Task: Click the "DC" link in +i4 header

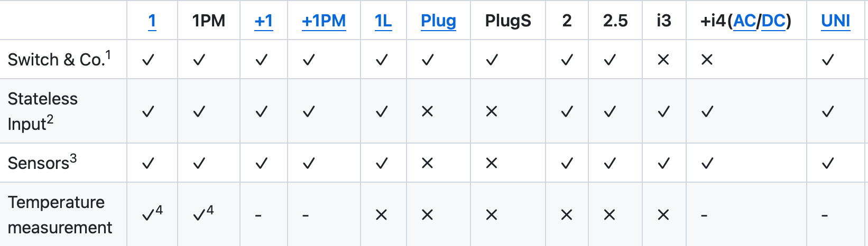Action: pos(773,21)
